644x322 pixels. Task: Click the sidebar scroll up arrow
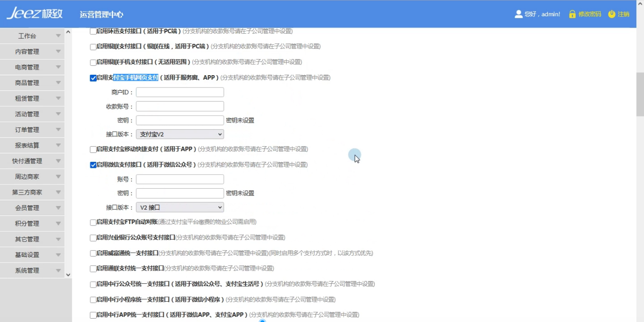click(68, 32)
